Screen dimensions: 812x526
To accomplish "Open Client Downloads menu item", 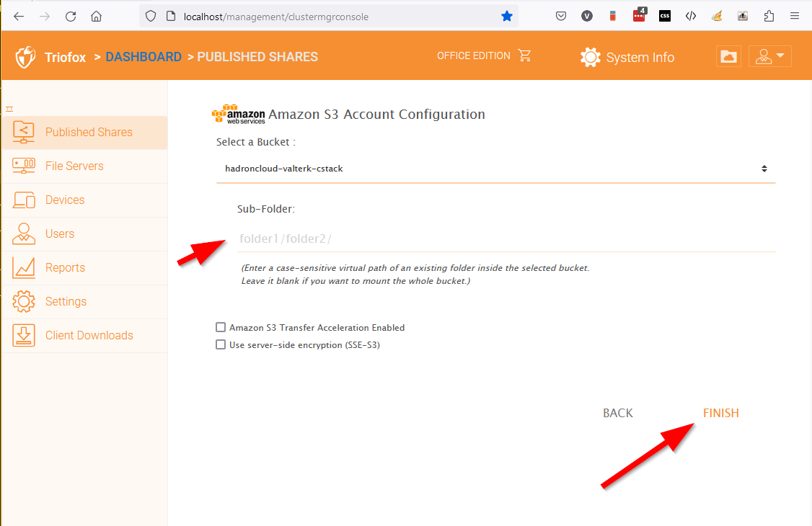I will (x=84, y=336).
